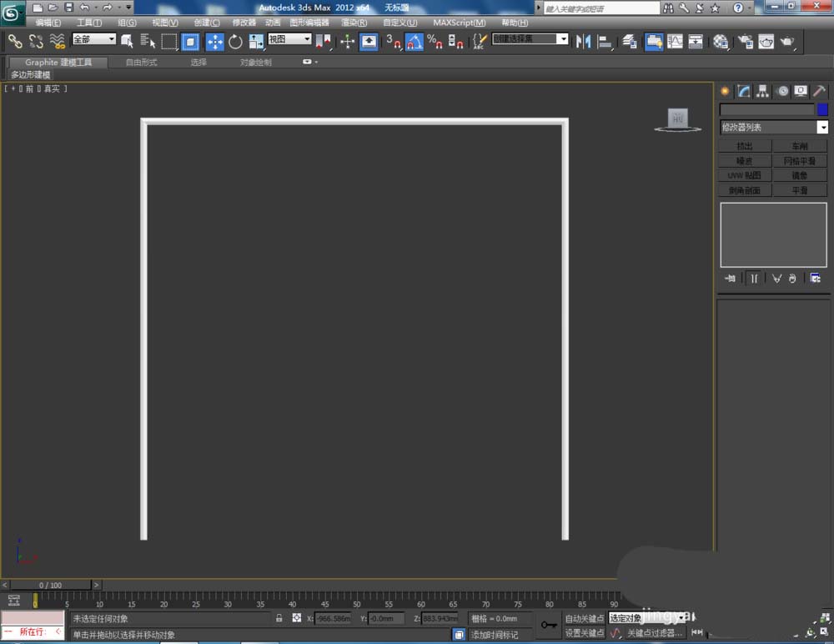Open the 渲染(R) menu

pyautogui.click(x=354, y=23)
